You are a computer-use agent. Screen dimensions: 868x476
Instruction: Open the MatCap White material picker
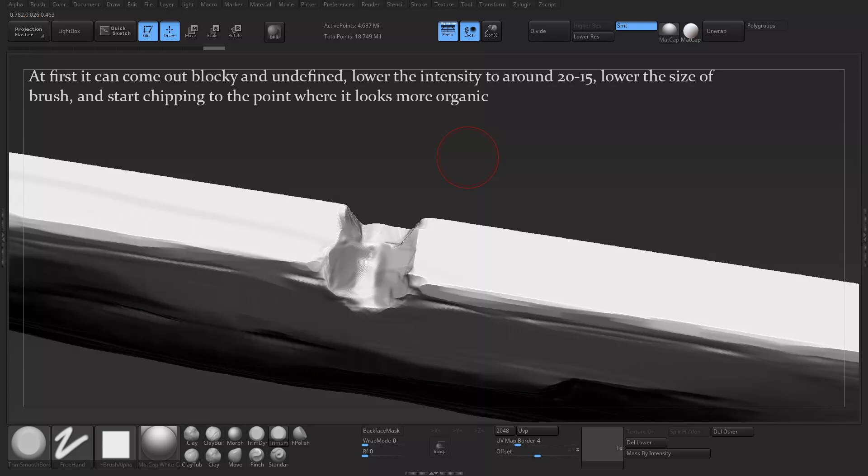[159, 446]
